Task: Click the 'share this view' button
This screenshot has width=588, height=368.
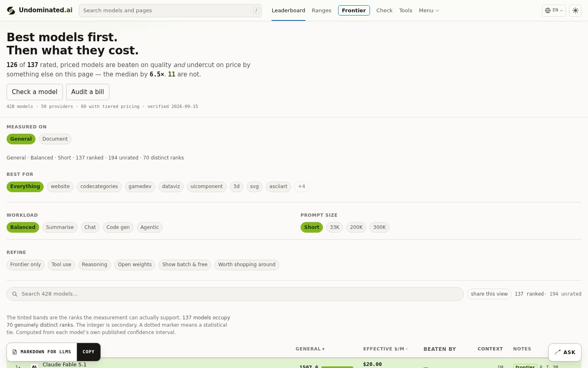Action: click(x=489, y=294)
